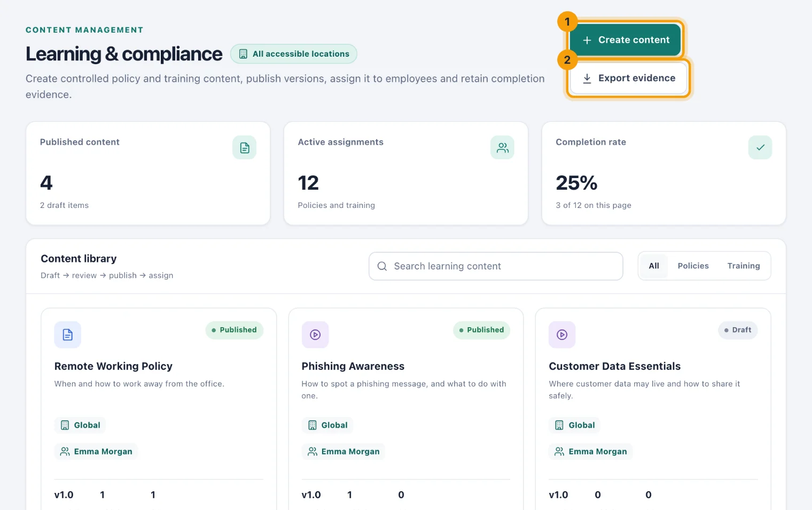Click the 'Draft → review → publish → assign' text

tap(107, 275)
